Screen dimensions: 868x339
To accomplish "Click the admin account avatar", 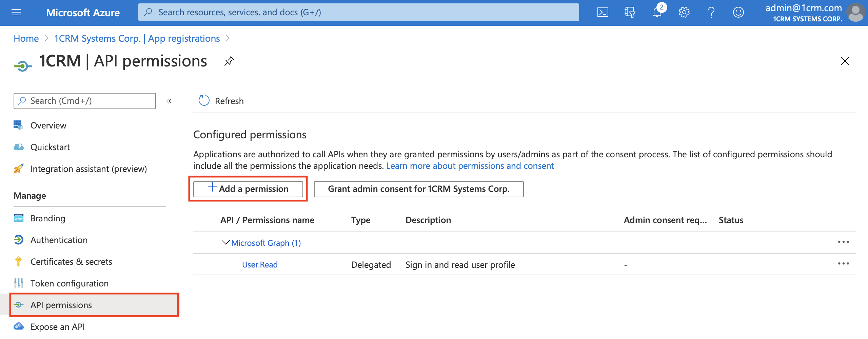I will click(856, 12).
